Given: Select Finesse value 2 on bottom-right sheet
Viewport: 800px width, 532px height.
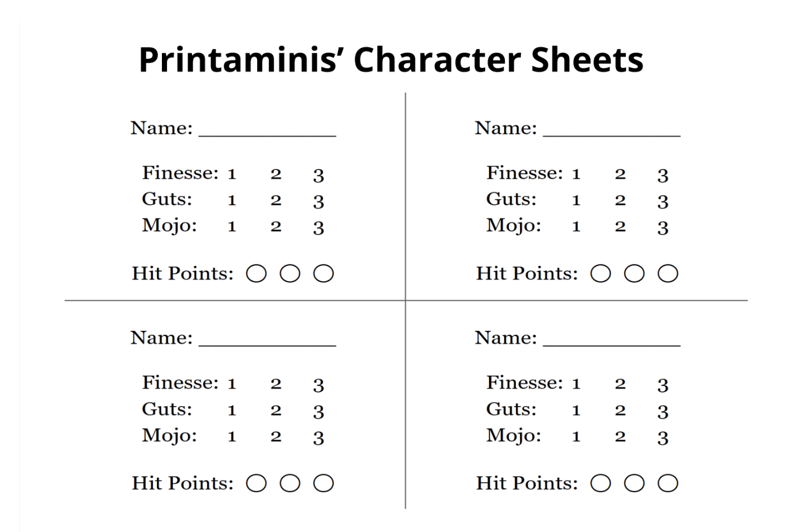Looking at the screenshot, I should point(620,384).
